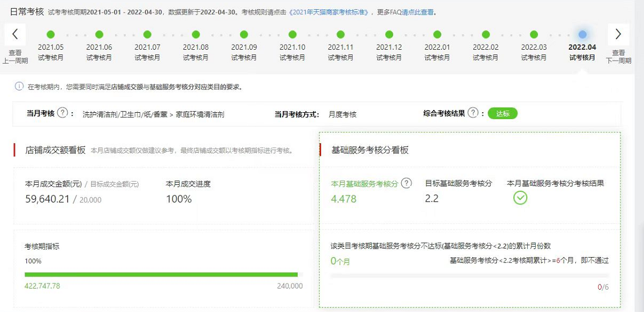
Task: Click the green checkmark result icon
Action: [520, 198]
